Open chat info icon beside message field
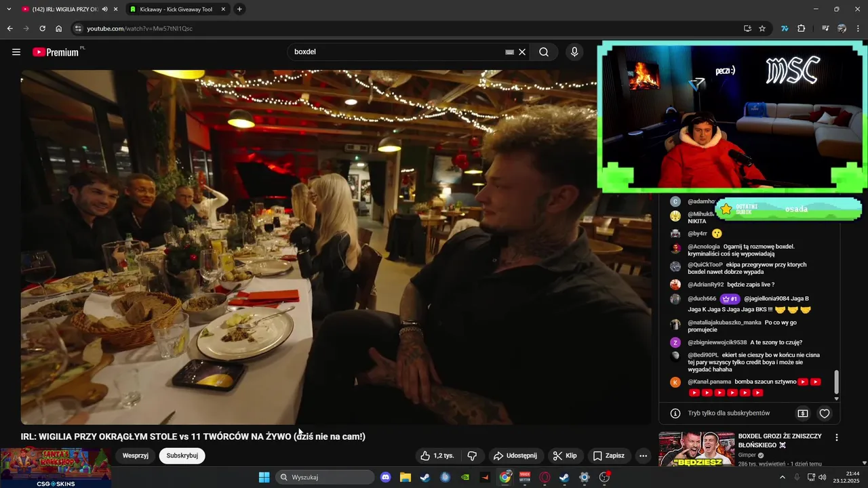Screen dimensions: 868x488 point(675,413)
